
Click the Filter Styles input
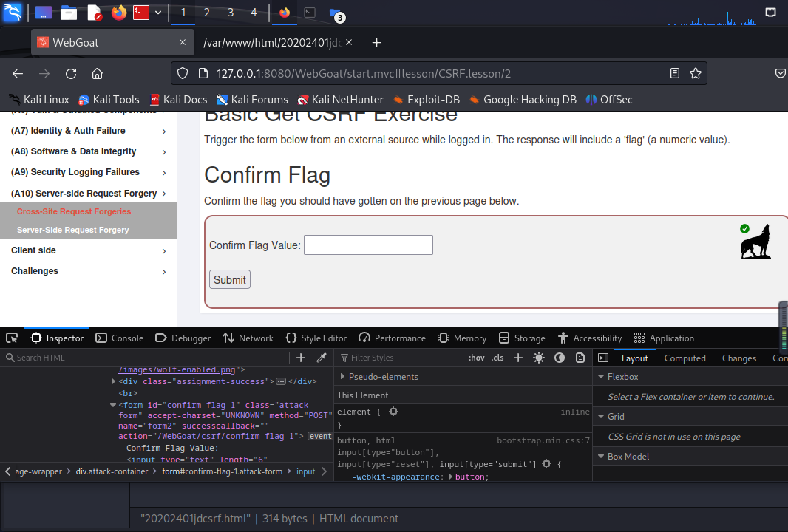pyautogui.click(x=402, y=358)
